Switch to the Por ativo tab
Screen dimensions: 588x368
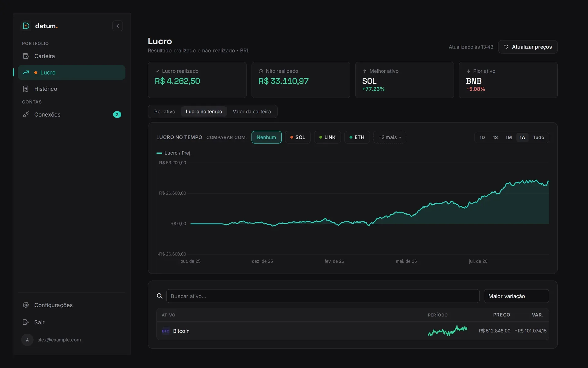(165, 111)
